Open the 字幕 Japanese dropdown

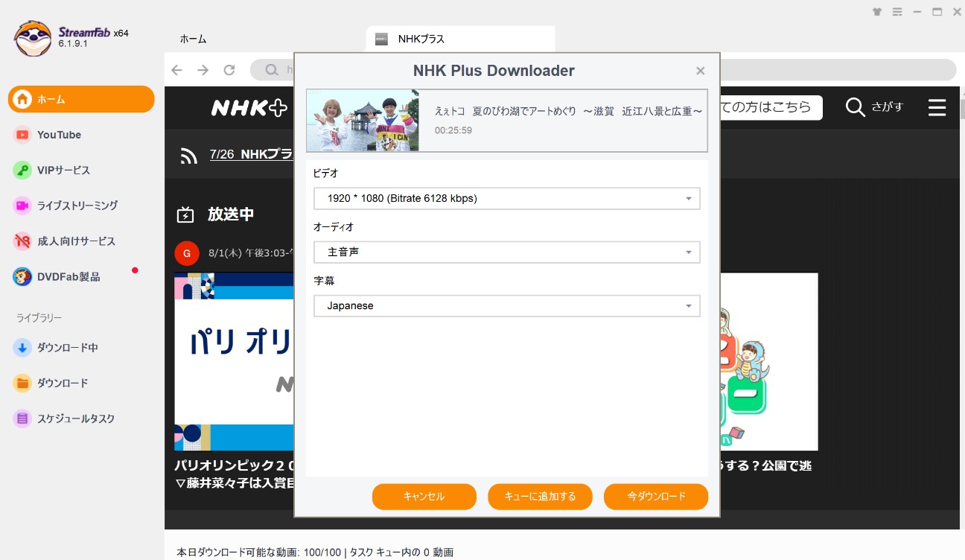(x=507, y=306)
